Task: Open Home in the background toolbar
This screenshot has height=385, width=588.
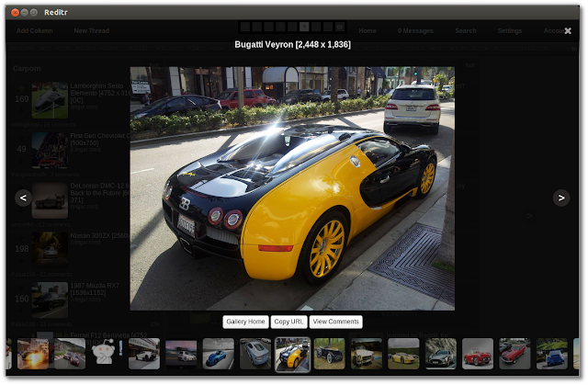Action: tap(367, 30)
